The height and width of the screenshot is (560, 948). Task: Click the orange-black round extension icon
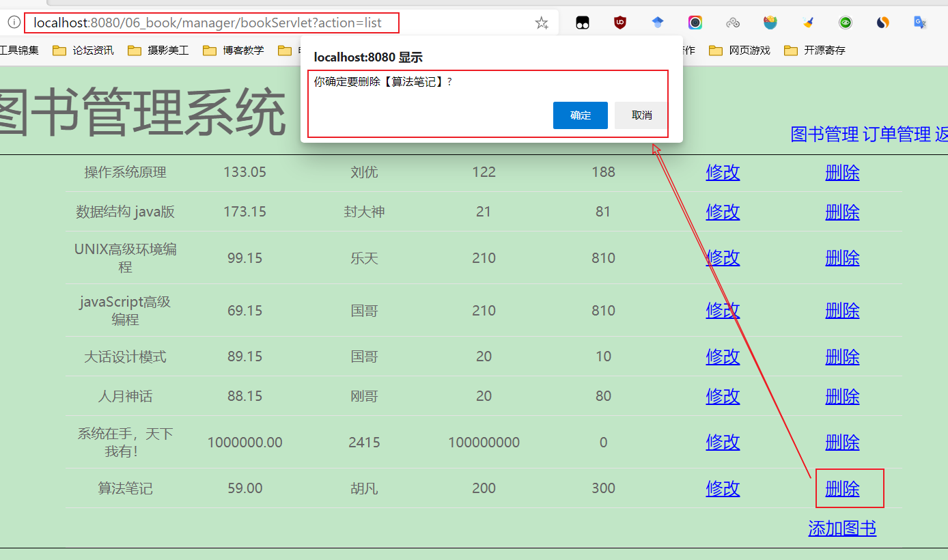tap(883, 23)
